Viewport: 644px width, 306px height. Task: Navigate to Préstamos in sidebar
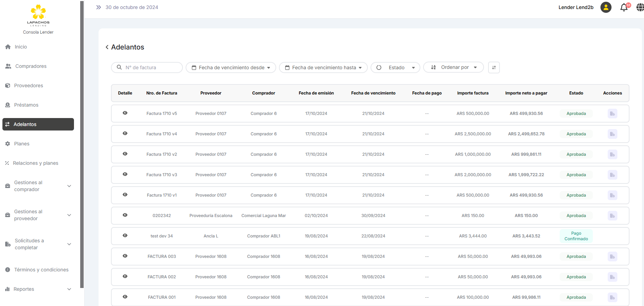point(26,105)
